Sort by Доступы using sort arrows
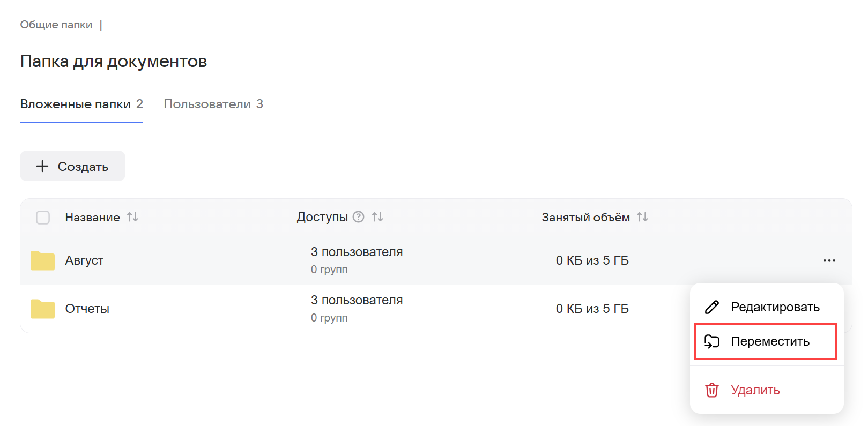Screen dimensions: 868x426 377,217
